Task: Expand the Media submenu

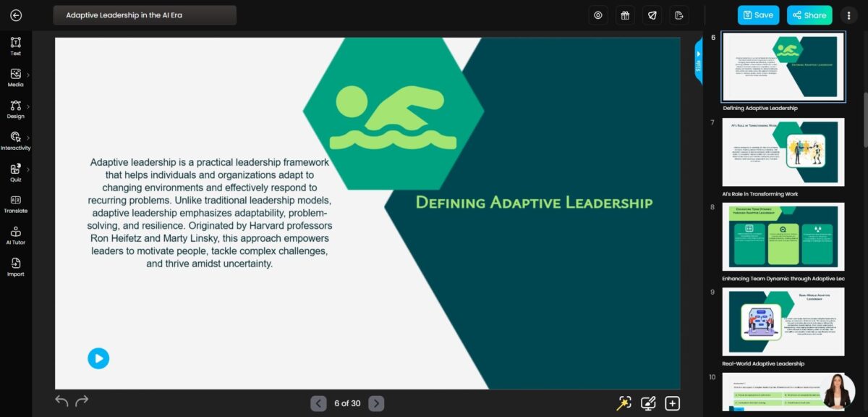Action: (x=16, y=77)
